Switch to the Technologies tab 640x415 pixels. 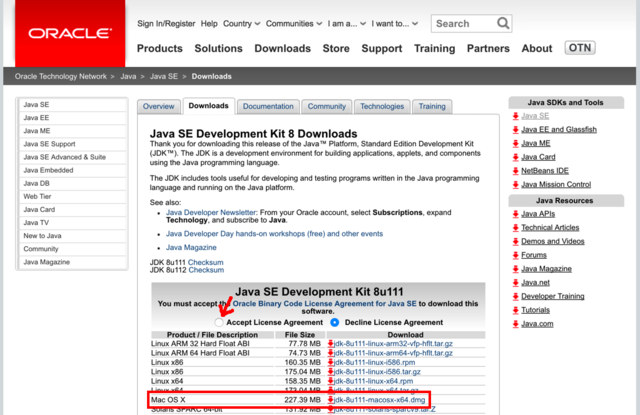pyautogui.click(x=382, y=107)
